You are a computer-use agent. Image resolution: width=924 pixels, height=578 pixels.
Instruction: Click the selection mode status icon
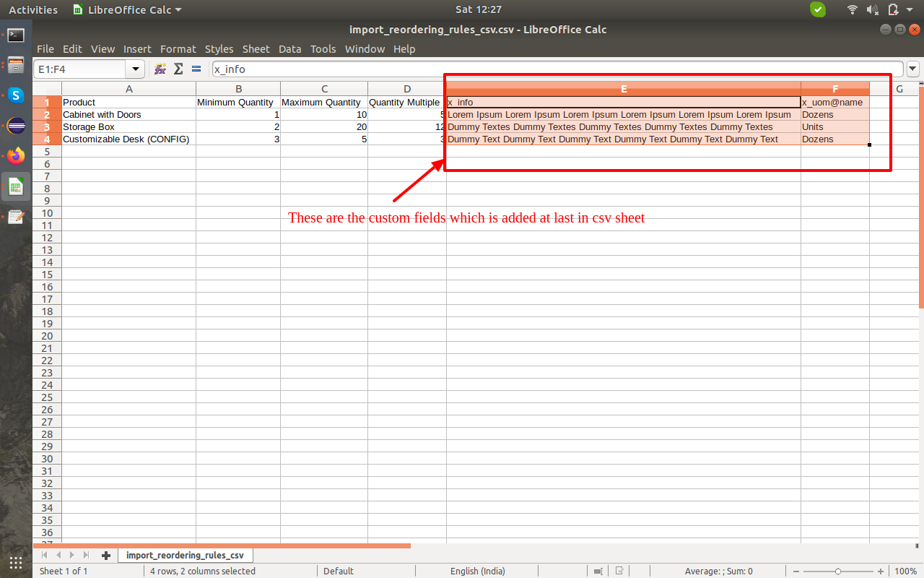click(x=598, y=571)
